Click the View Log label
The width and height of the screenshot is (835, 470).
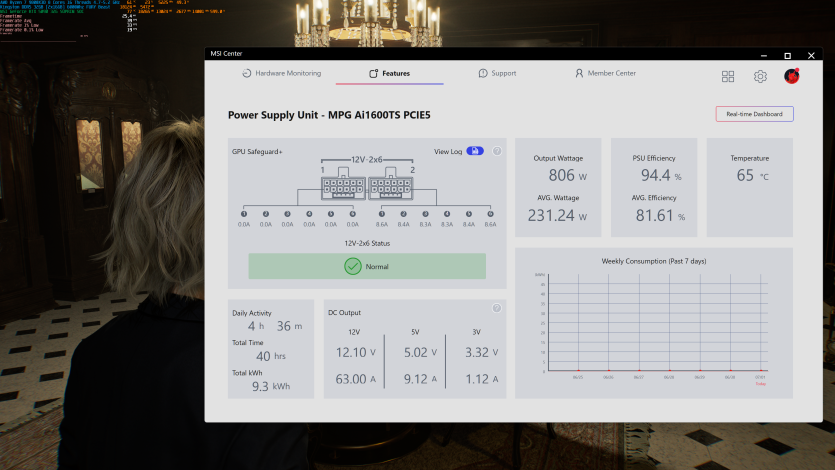[x=448, y=152]
